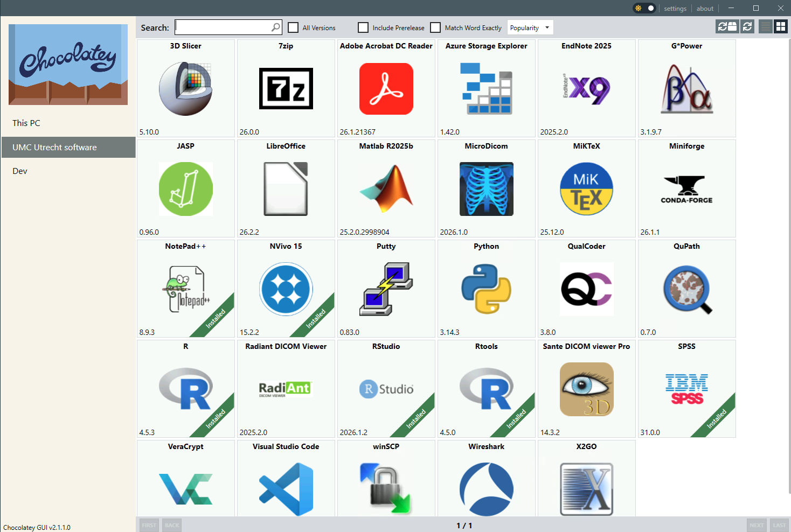Switch to the Dev source

[20, 171]
